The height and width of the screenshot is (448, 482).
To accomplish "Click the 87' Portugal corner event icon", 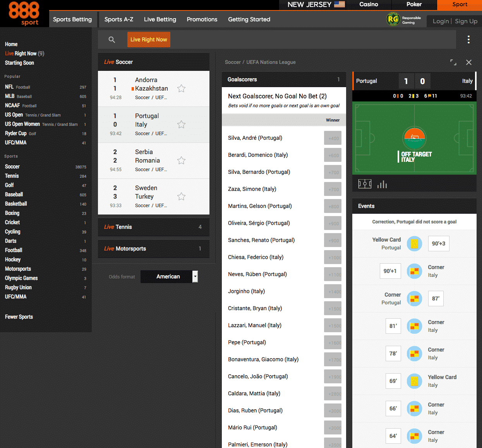I will click(415, 299).
